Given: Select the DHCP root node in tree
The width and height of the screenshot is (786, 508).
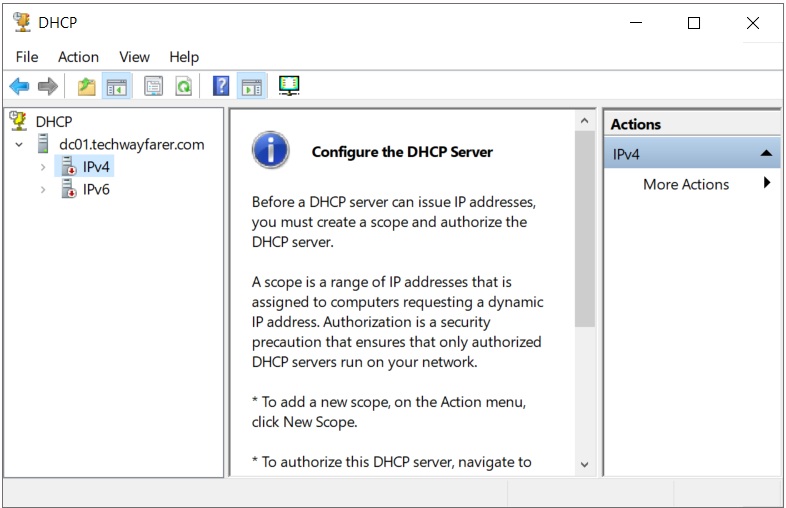Looking at the screenshot, I should tap(53, 122).
